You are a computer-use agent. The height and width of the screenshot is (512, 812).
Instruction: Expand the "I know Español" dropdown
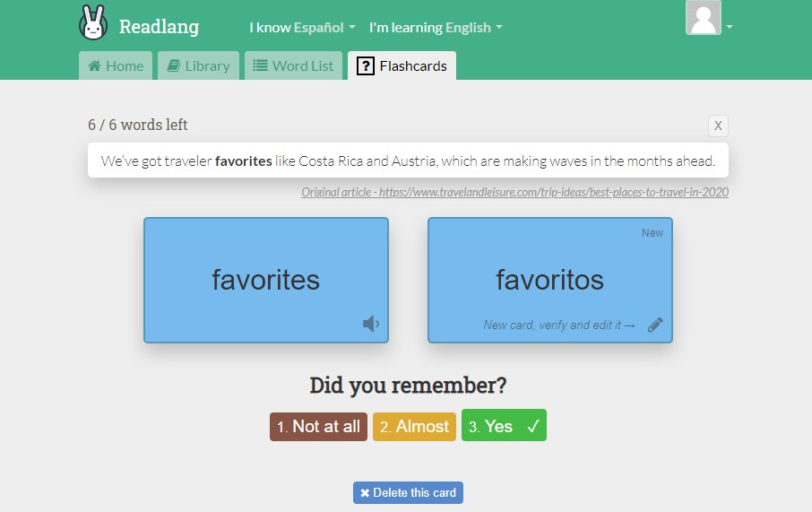tap(302, 28)
